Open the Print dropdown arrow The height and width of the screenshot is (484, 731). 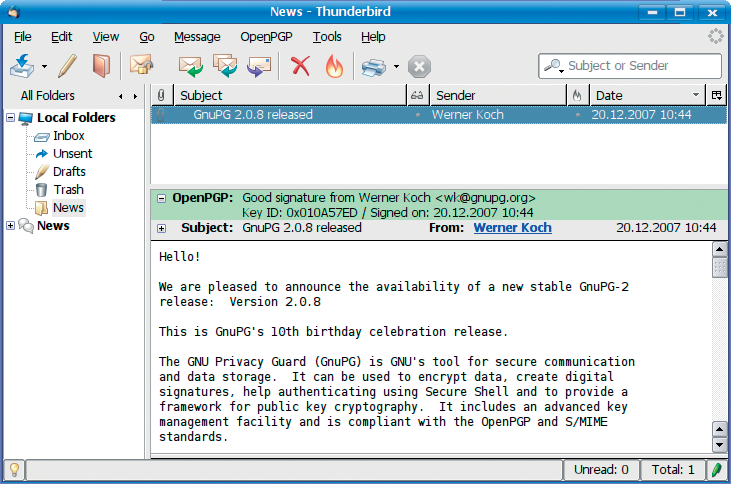396,67
